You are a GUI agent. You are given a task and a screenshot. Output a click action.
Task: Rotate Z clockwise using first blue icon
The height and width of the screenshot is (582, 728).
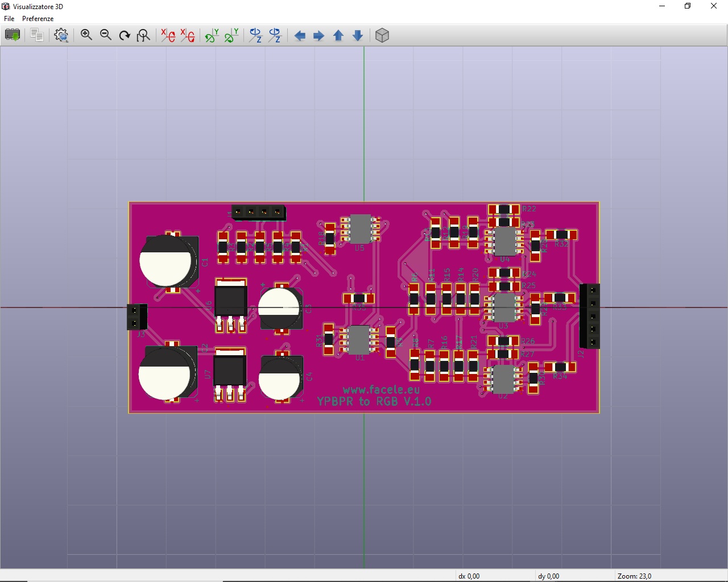256,35
